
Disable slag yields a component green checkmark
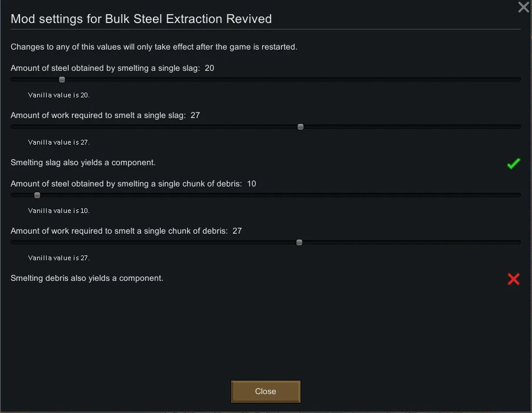514,163
